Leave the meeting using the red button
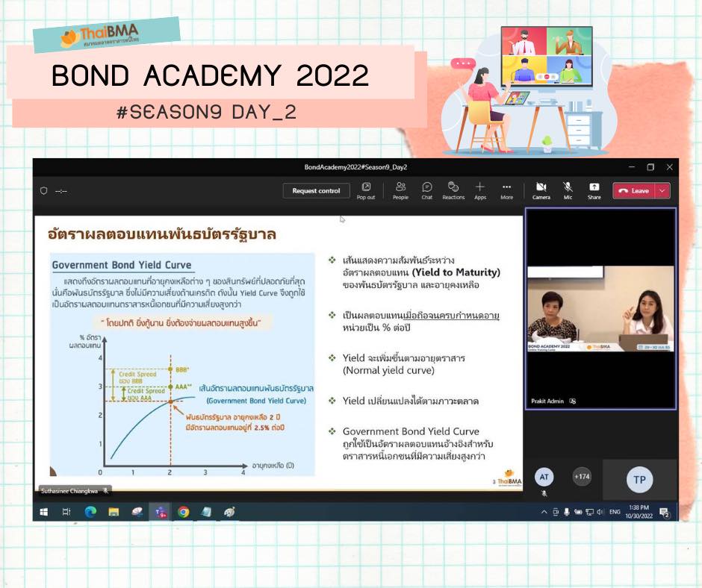This screenshot has height=588, width=702. 634,191
